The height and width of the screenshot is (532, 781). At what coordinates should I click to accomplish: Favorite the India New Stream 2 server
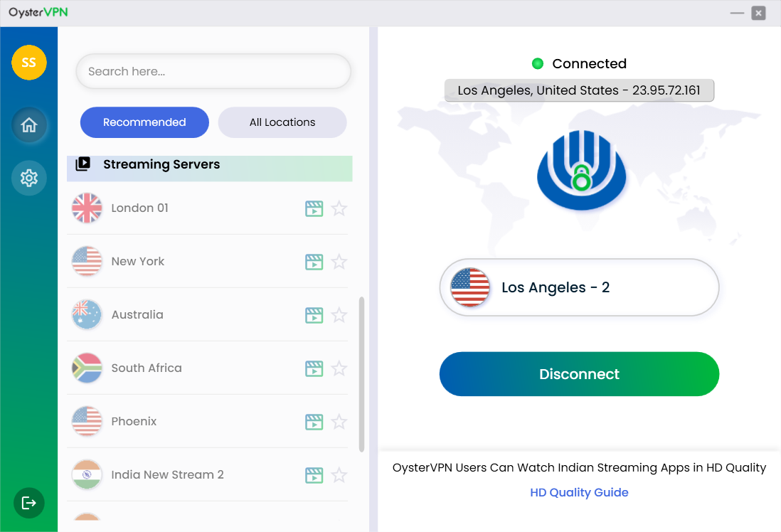(339, 475)
